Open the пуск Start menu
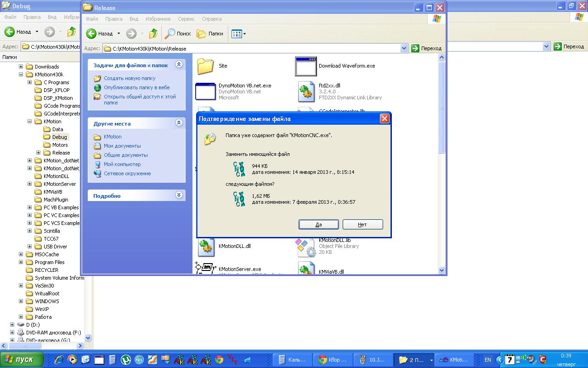The image size is (588, 368). [22, 359]
